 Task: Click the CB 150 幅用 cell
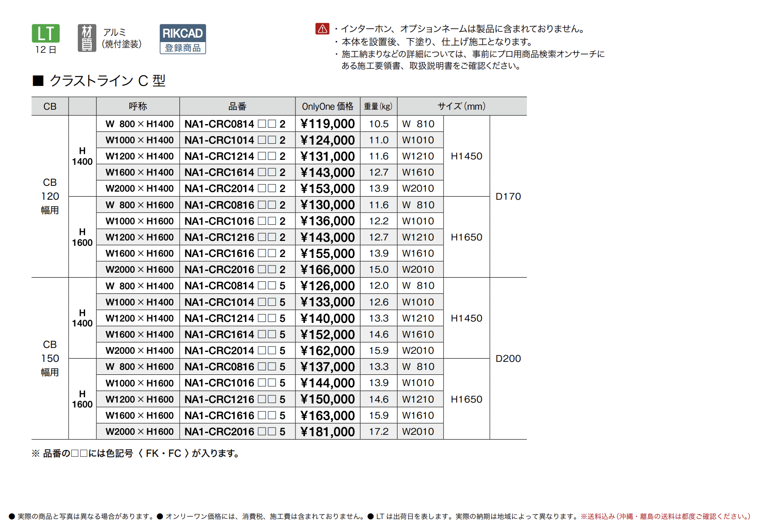[50, 358]
